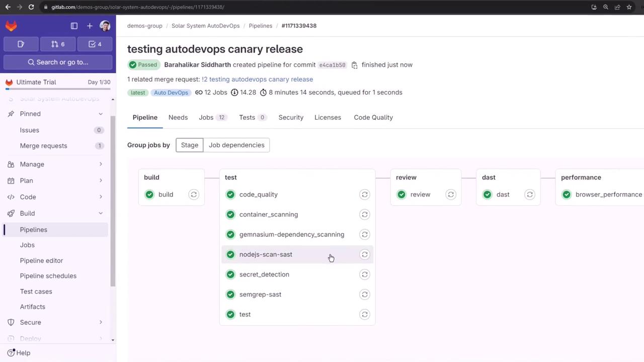Retry the dast job

[x=530, y=195]
